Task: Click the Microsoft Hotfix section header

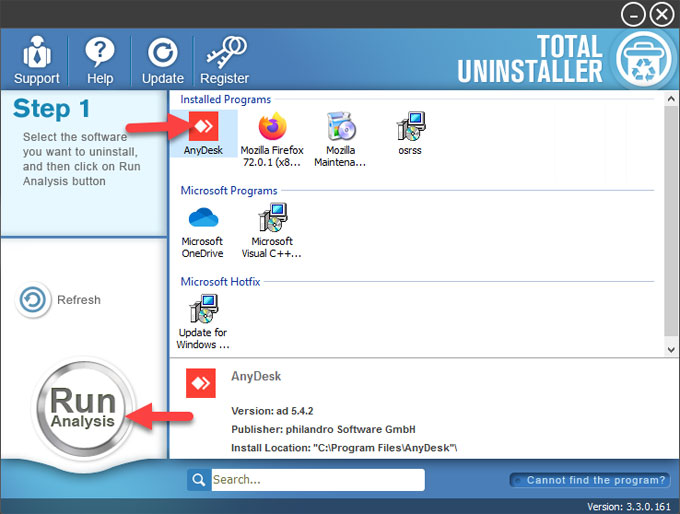Action: pyautogui.click(x=220, y=282)
